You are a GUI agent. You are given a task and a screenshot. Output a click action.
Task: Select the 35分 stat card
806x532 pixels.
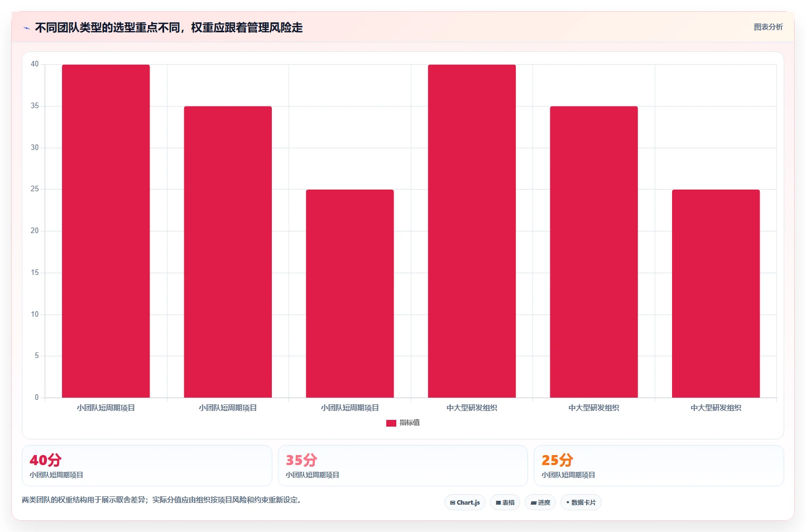tap(403, 466)
